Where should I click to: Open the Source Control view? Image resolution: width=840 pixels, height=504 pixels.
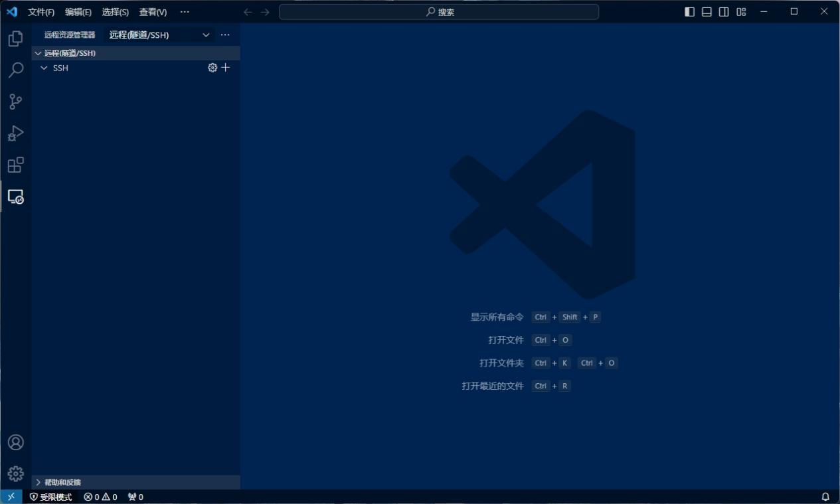click(15, 102)
